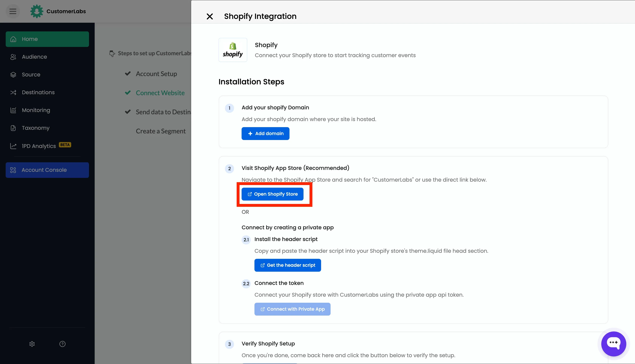Screen dimensions: 635x364
Task: Click 'Connect your Shopify store to start tracking' description
Action: pyautogui.click(x=335, y=55)
